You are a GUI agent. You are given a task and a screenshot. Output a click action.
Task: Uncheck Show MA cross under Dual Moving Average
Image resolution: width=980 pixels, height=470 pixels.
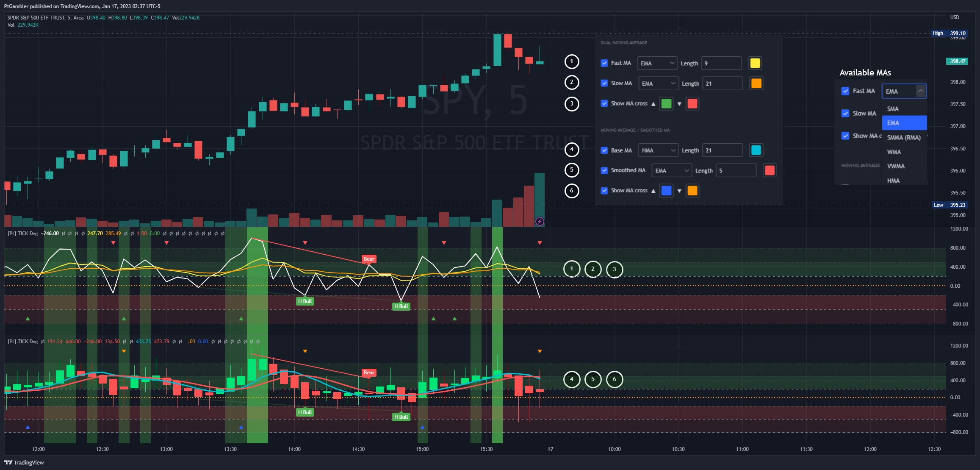[x=604, y=103]
